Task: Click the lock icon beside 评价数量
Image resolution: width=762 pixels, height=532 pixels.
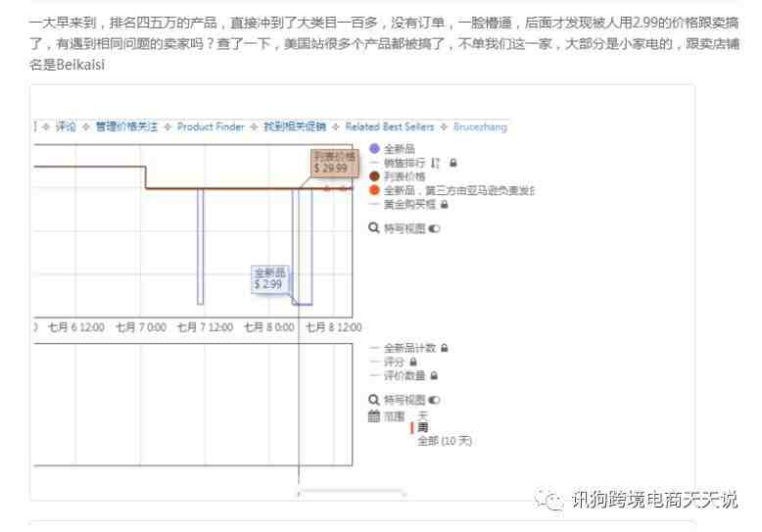Action: 434,375
